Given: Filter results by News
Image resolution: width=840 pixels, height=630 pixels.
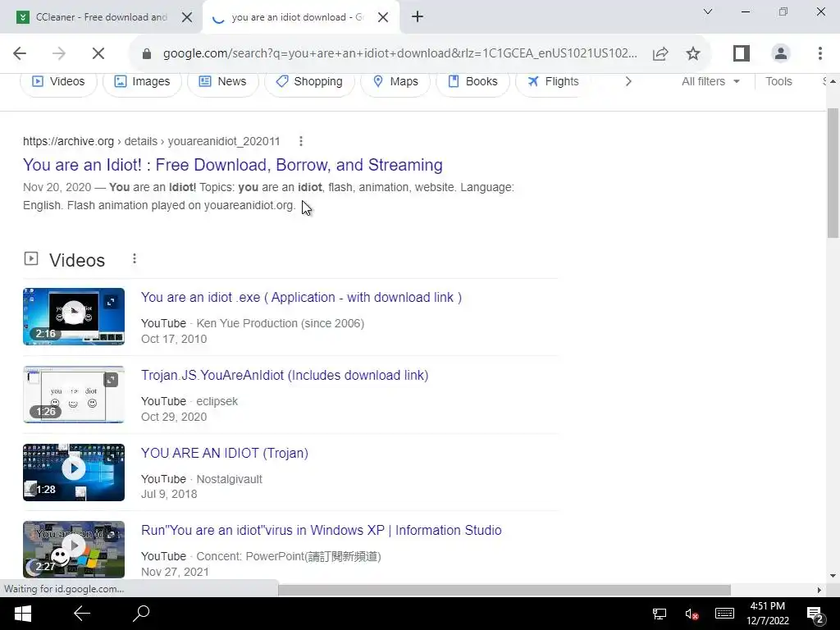Looking at the screenshot, I should pyautogui.click(x=222, y=81).
